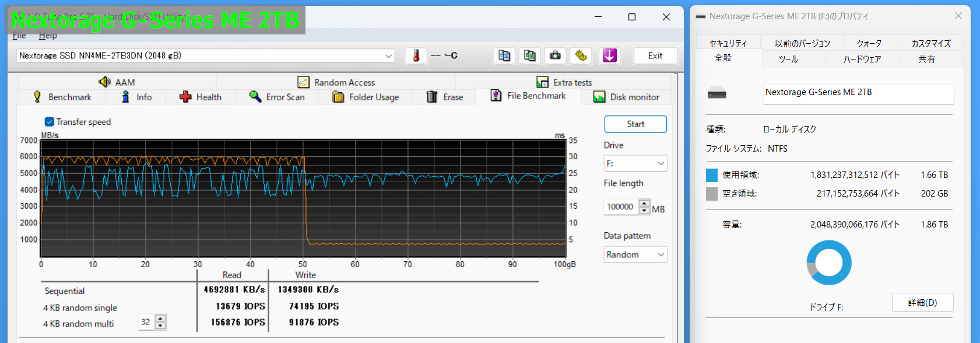Close the properties window
Image resolution: width=980 pixels, height=343 pixels.
[x=958, y=16]
